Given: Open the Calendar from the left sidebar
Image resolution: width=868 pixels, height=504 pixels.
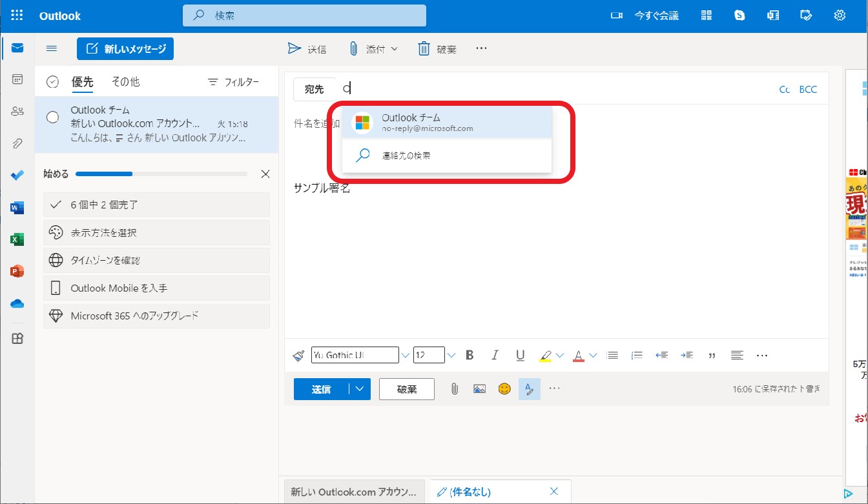Looking at the screenshot, I should click(x=16, y=79).
